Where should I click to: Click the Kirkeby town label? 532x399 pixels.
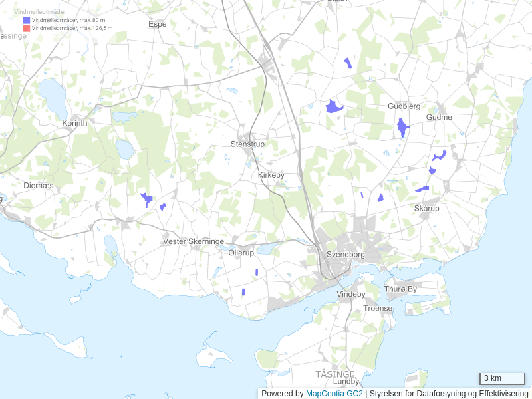point(271,175)
